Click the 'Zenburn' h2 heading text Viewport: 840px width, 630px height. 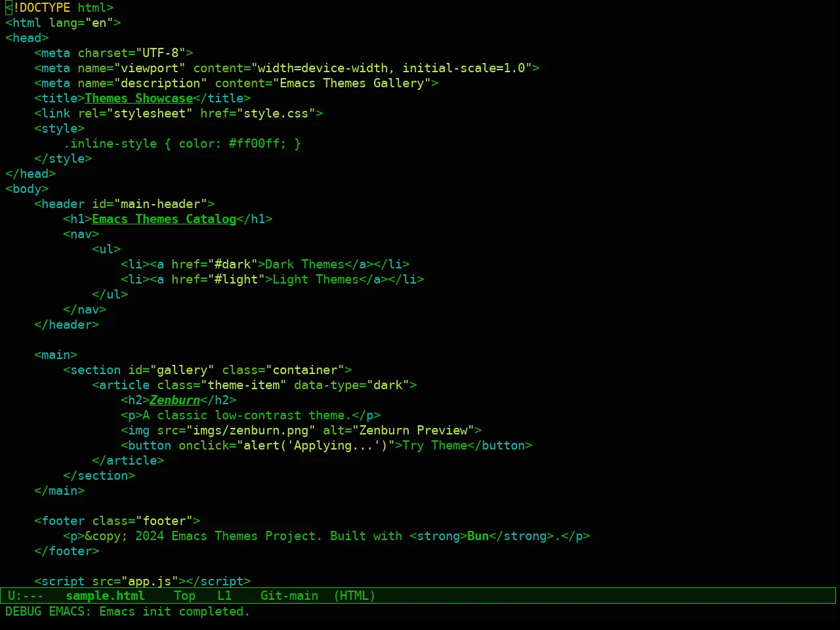click(175, 400)
